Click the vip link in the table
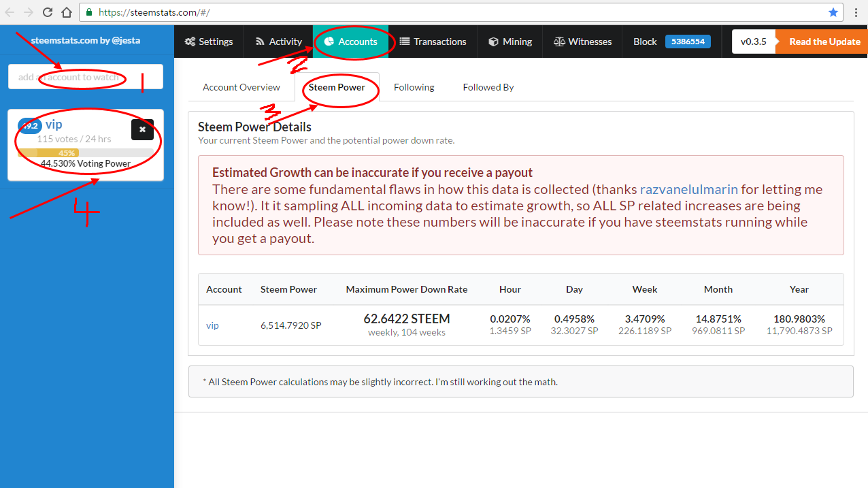 pyautogui.click(x=212, y=325)
